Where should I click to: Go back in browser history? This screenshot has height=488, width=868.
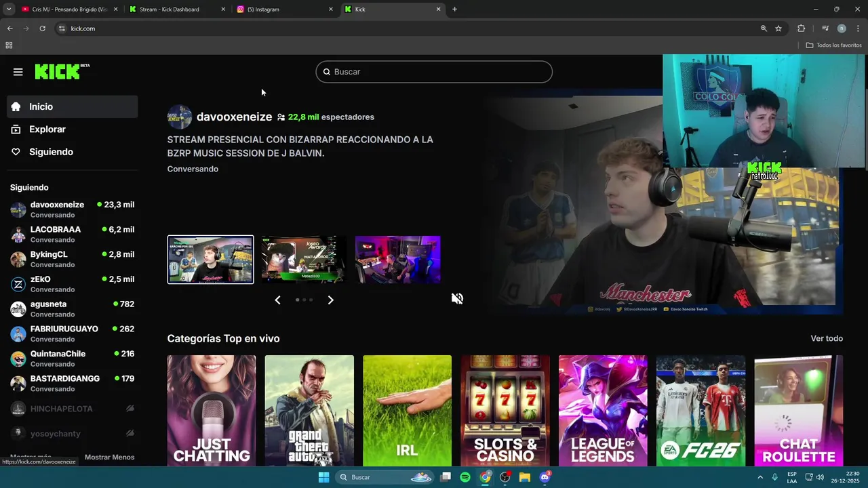coord(9,28)
